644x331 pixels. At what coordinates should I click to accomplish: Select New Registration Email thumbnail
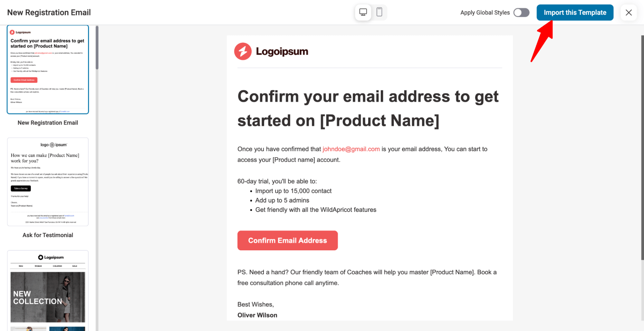click(48, 70)
